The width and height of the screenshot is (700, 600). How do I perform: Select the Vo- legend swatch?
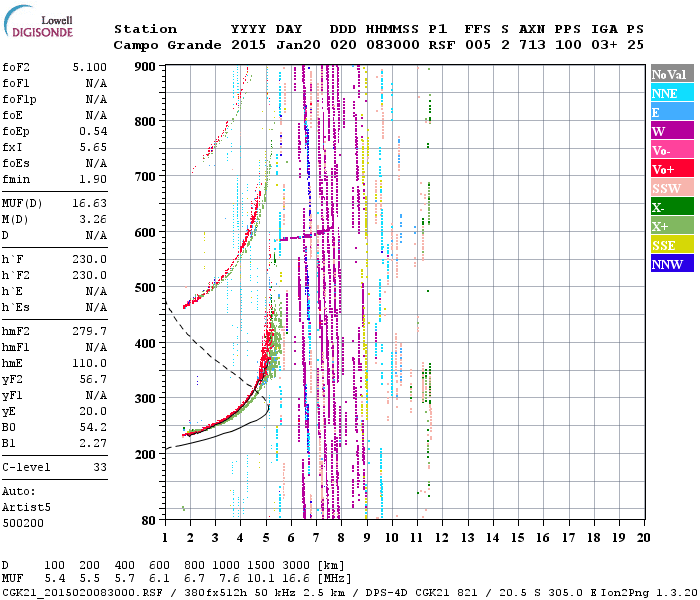(672, 150)
